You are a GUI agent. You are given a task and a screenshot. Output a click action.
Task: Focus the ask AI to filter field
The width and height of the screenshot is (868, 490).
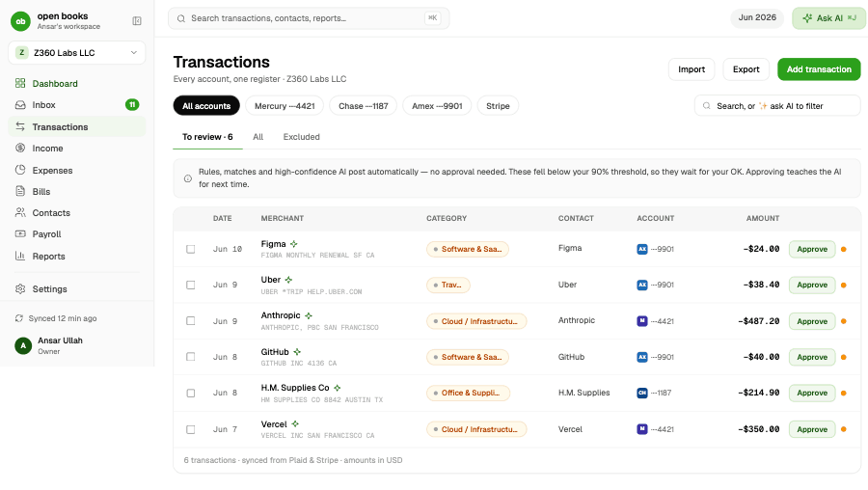pyautogui.click(x=777, y=106)
